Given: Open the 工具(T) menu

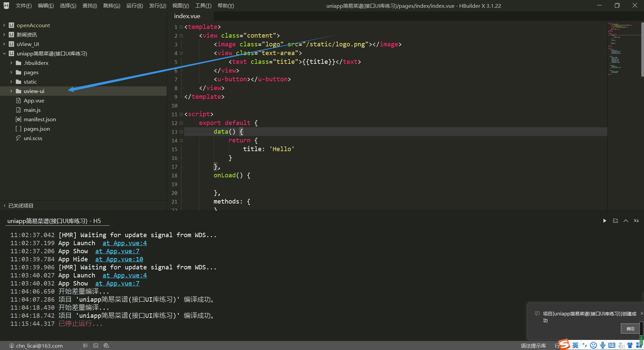Looking at the screenshot, I should [x=203, y=6].
